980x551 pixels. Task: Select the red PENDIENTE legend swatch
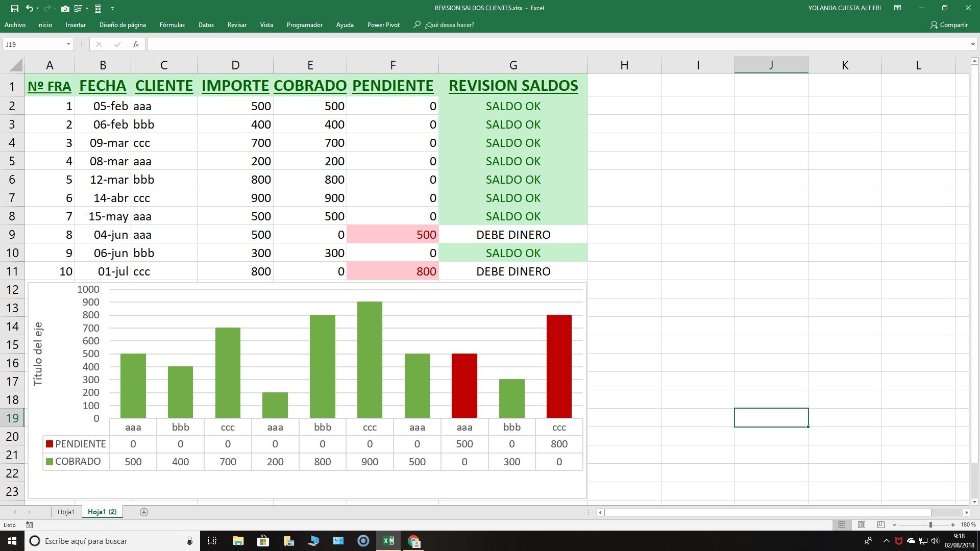point(50,444)
